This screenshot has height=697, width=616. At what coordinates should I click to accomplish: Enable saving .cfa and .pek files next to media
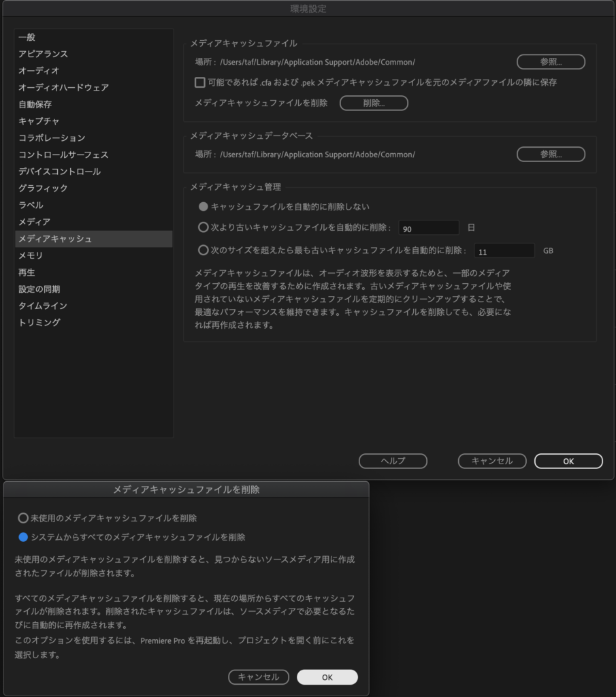click(200, 82)
